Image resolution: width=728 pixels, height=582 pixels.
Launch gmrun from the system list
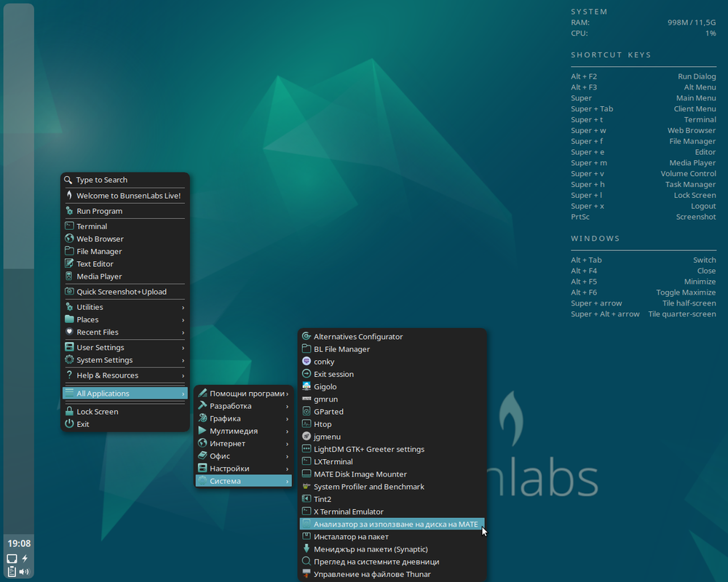pyautogui.click(x=392, y=399)
